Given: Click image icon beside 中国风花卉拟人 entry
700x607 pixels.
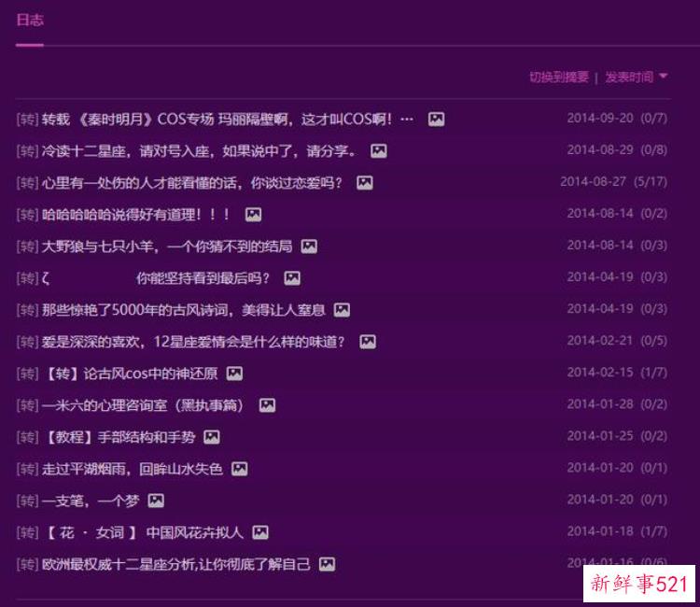Looking at the screenshot, I should pyautogui.click(x=260, y=532).
